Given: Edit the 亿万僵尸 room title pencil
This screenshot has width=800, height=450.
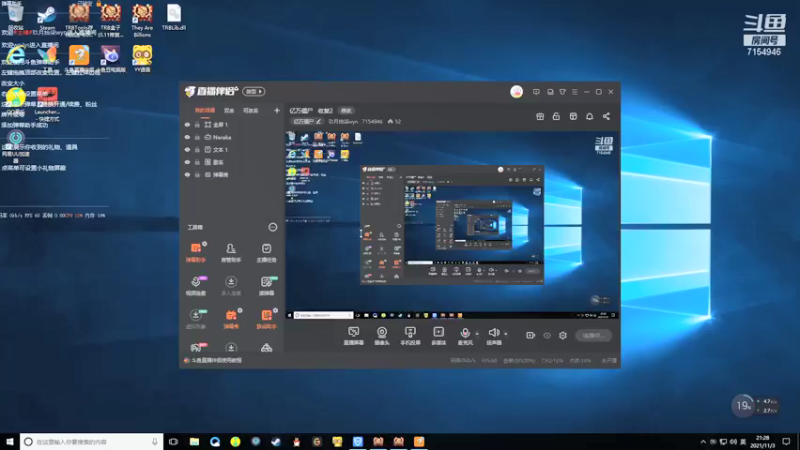Looking at the screenshot, I should 318,121.
